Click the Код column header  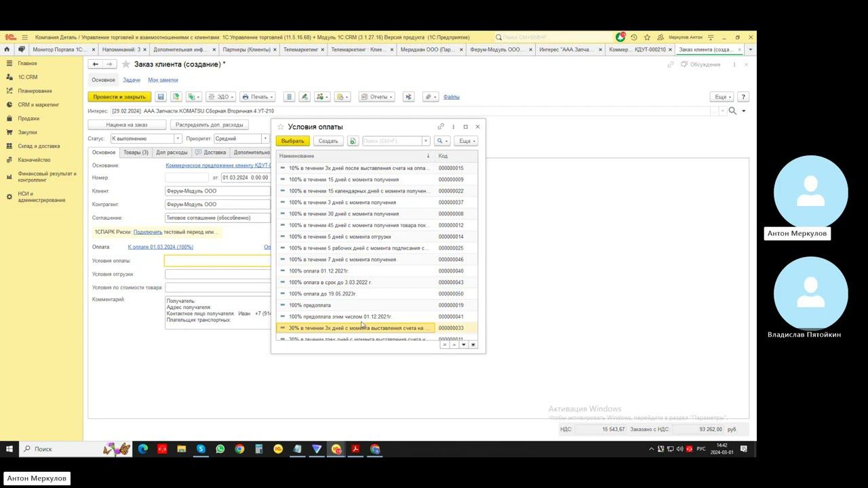(456, 156)
